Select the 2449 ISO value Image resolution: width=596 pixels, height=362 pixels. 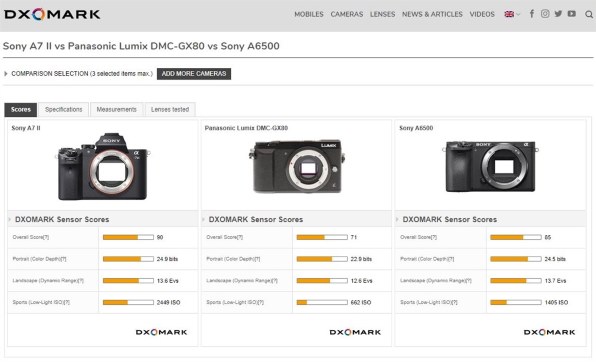pyautogui.click(x=168, y=302)
